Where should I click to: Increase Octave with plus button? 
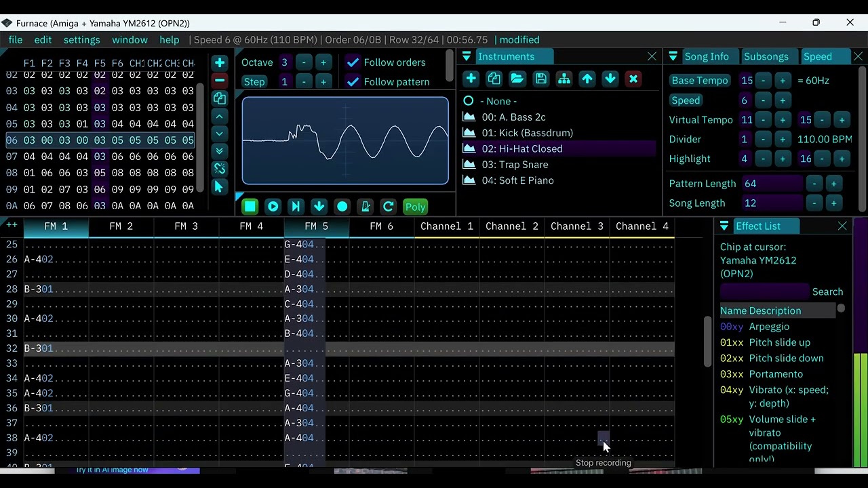[323, 62]
